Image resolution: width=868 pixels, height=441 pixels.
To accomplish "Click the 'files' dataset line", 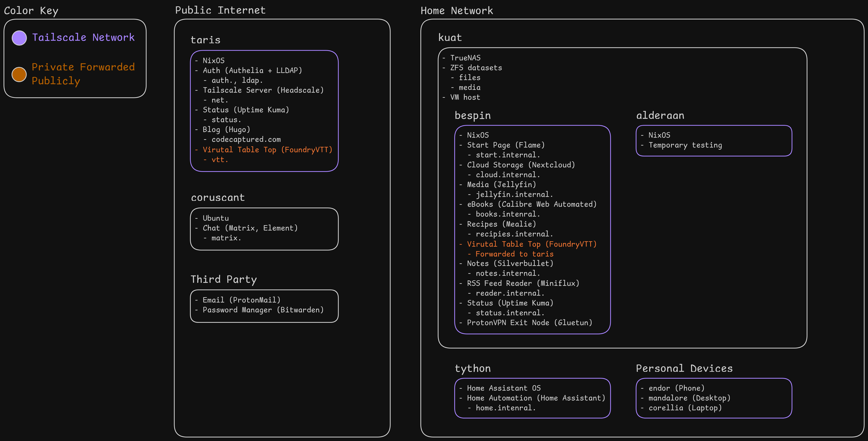I will pos(470,77).
